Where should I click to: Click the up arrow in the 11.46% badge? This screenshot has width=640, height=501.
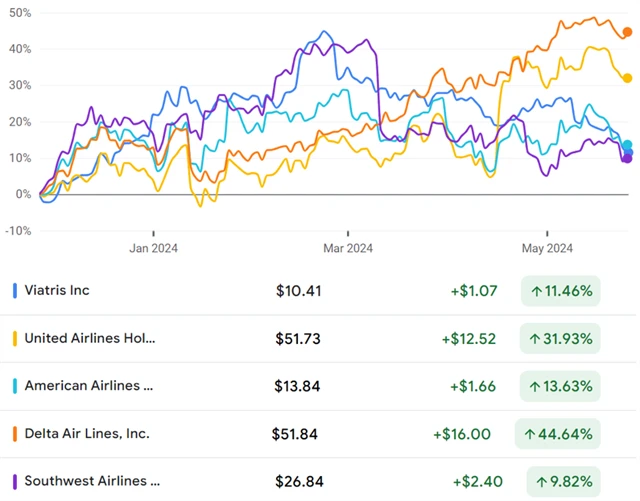[537, 291]
